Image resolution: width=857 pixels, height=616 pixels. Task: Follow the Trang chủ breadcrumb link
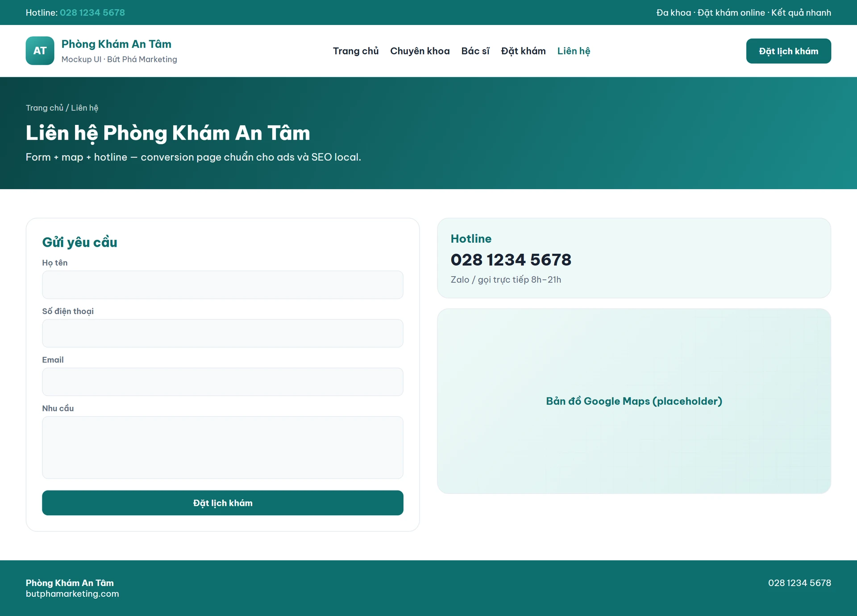click(x=45, y=107)
